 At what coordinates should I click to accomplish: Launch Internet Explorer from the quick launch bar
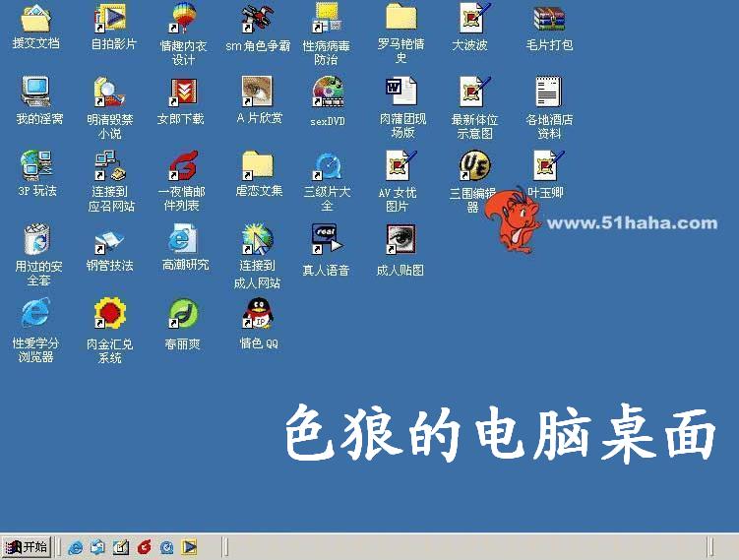76,547
